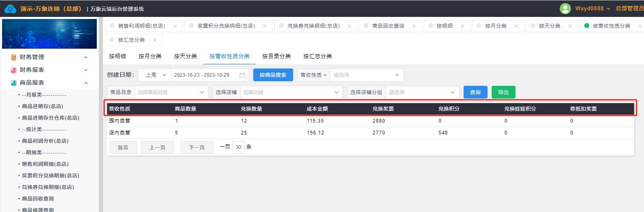Click the cloud logo icon at top left
Viewport: 644px width, 212px height.
(x=10, y=9)
